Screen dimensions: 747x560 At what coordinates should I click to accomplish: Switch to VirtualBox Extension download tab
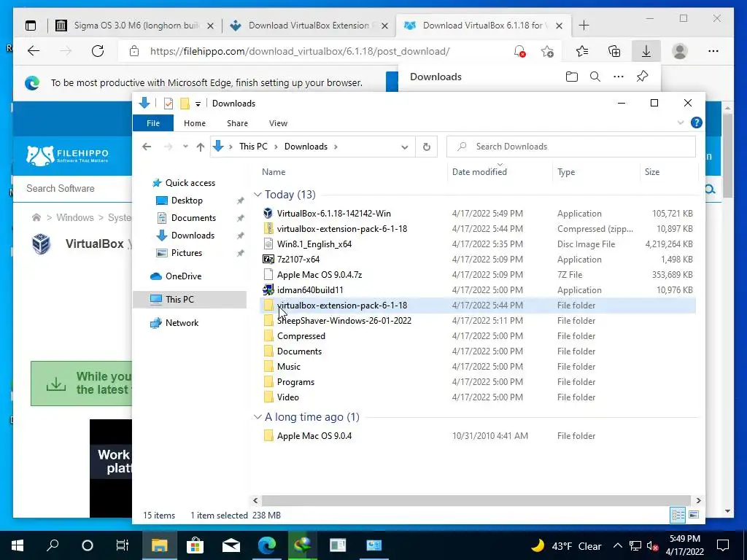309,26
